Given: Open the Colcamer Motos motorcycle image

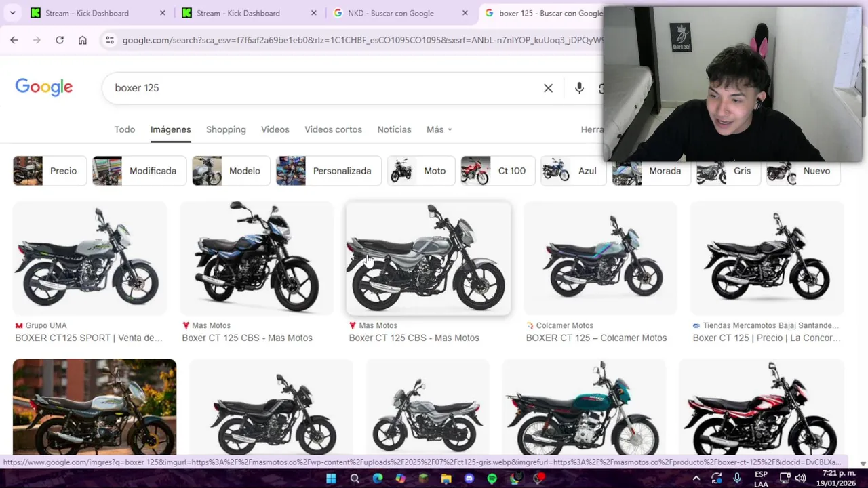Looking at the screenshot, I should [600, 258].
